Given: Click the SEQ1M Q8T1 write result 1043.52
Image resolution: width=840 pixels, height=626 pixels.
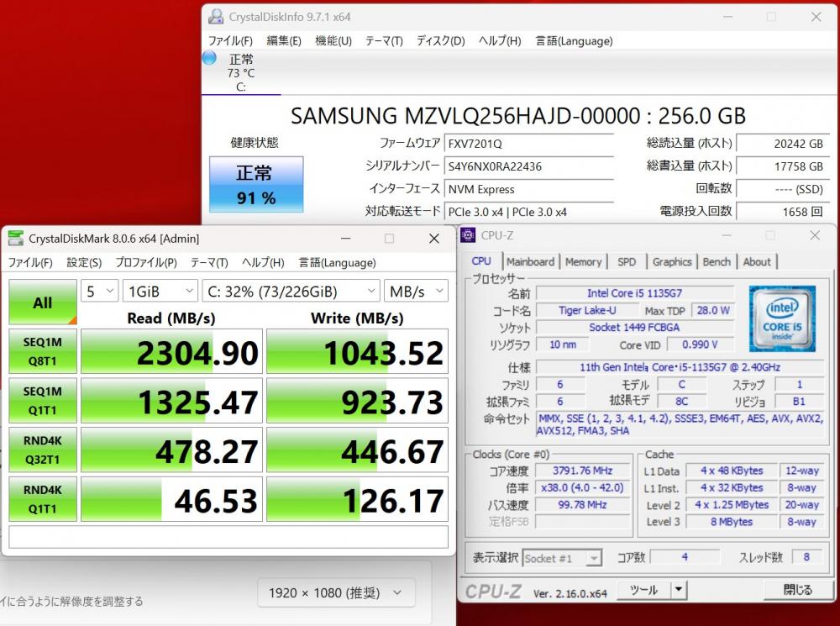Looking at the screenshot, I should click(x=357, y=351).
